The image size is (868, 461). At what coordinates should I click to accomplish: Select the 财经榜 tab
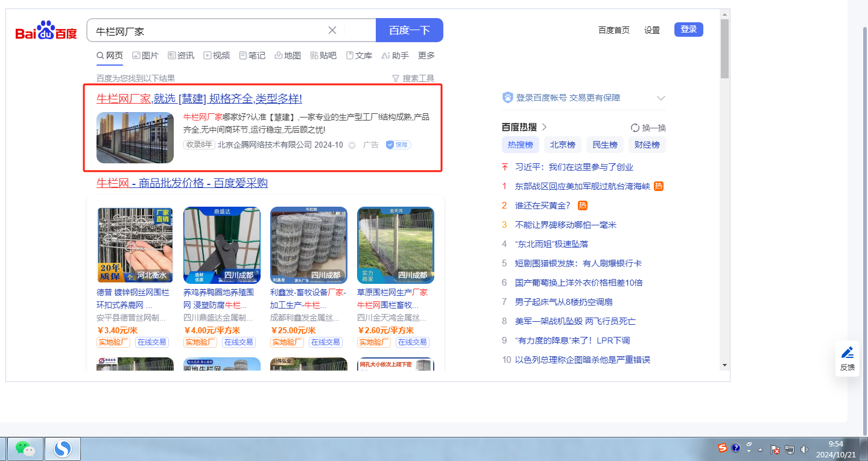647,145
